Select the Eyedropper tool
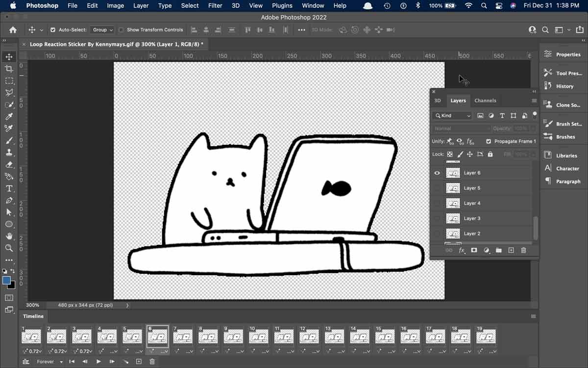Screen dimensions: 588x368 (x=9, y=117)
